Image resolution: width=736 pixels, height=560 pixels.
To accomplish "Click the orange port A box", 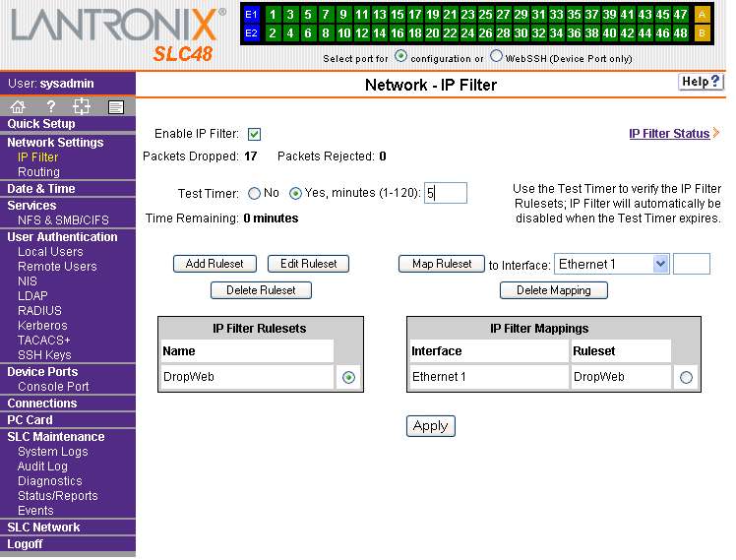I will 703,15.
